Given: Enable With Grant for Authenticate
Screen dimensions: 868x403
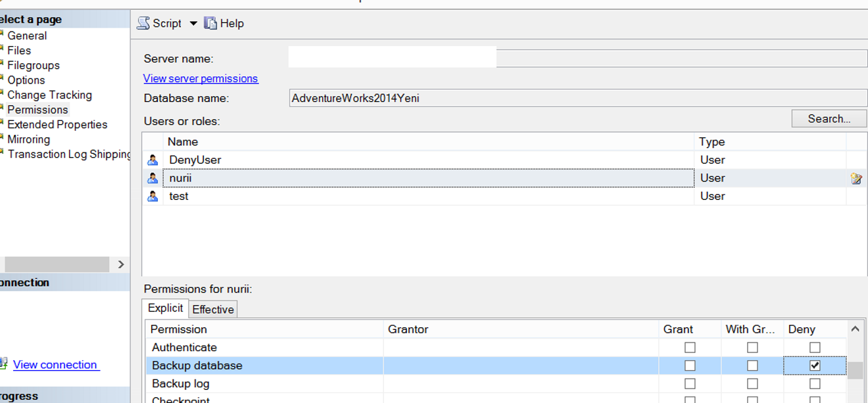Looking at the screenshot, I should (x=752, y=347).
